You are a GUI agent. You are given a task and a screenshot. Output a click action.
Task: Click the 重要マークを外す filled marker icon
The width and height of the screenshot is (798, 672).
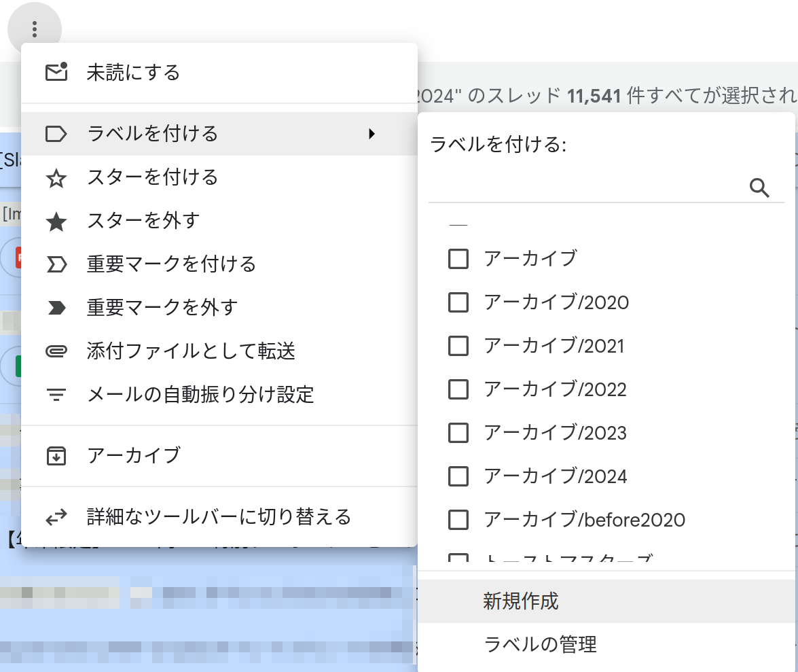tap(56, 308)
